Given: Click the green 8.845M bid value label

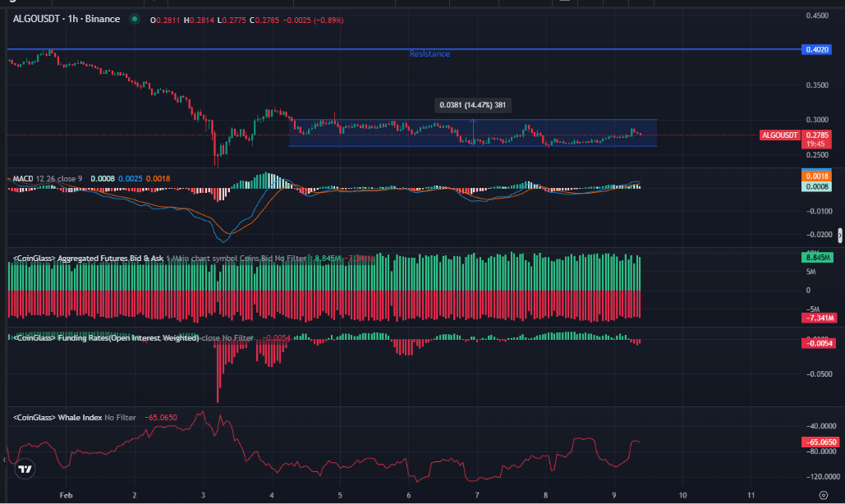Looking at the screenshot, I should [x=817, y=258].
